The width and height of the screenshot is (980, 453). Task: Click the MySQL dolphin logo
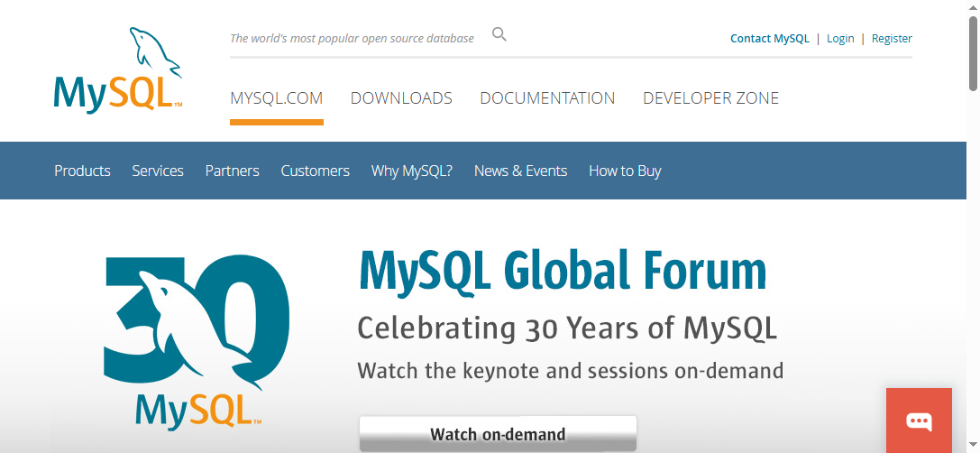[x=118, y=70]
